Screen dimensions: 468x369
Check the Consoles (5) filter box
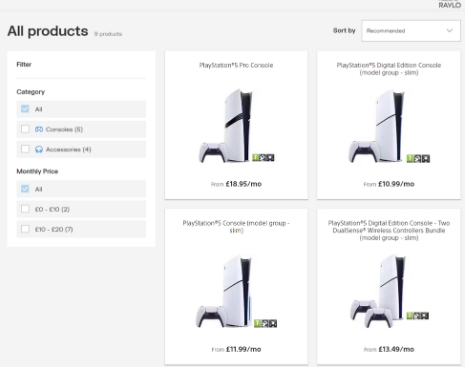click(x=25, y=129)
